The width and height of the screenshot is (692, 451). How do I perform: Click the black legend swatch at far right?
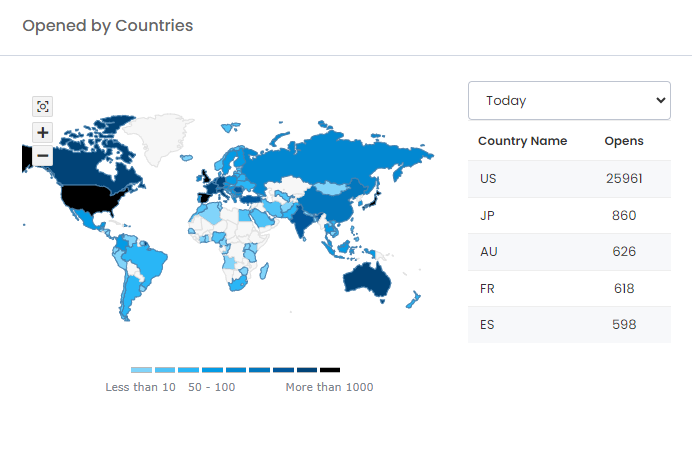(330, 370)
